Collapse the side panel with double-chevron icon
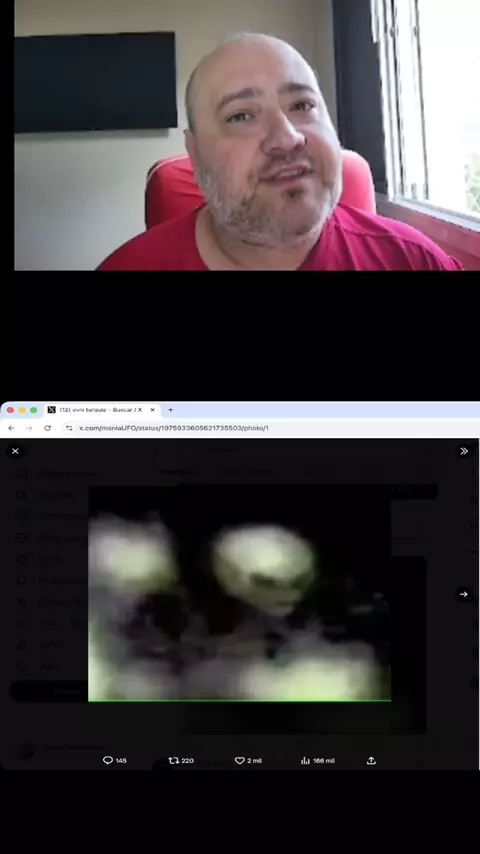The width and height of the screenshot is (480, 854). click(464, 451)
